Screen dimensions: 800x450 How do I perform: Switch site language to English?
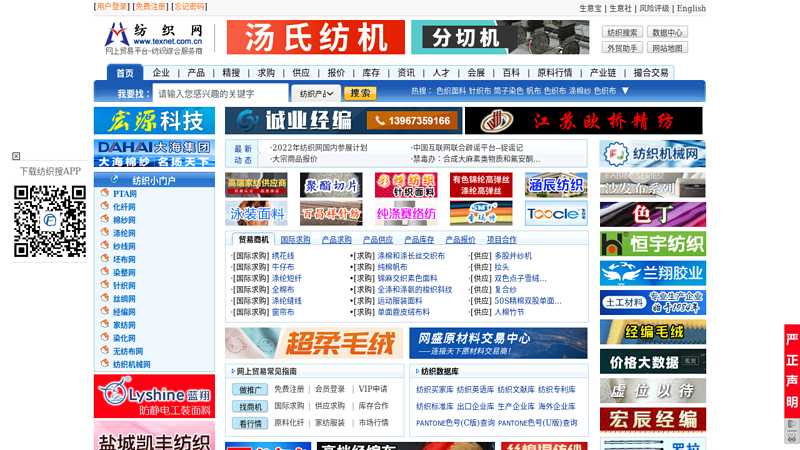(691, 8)
